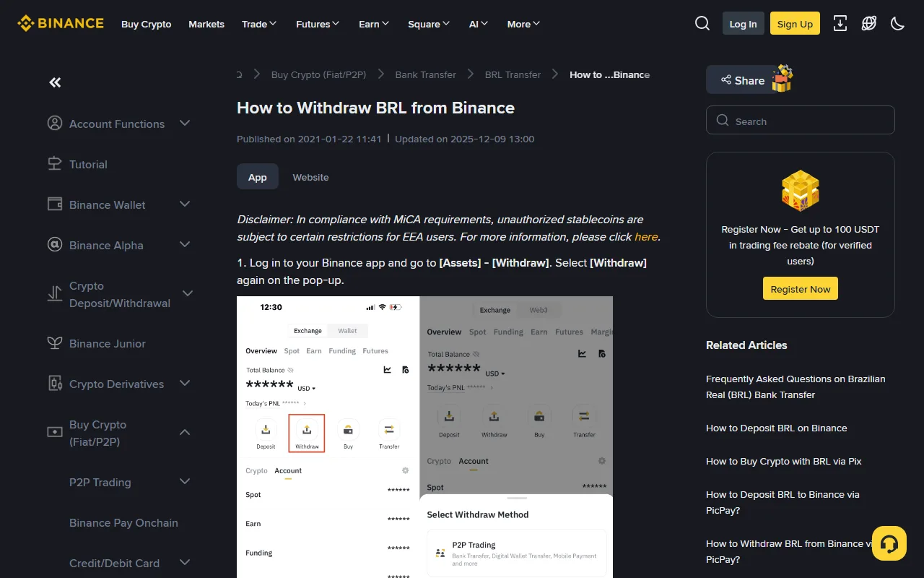The width and height of the screenshot is (924, 578).
Task: Click the Crypto Derivatives icon
Action: click(x=55, y=384)
